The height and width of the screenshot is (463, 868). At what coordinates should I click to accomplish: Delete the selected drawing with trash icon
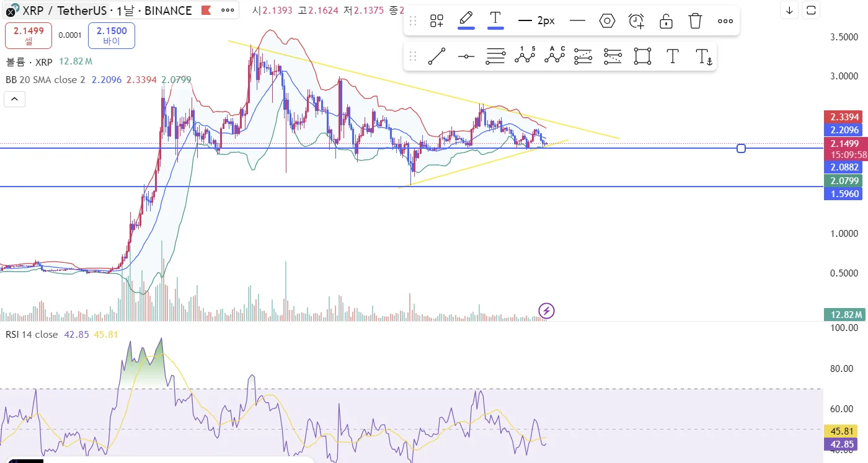(x=696, y=21)
